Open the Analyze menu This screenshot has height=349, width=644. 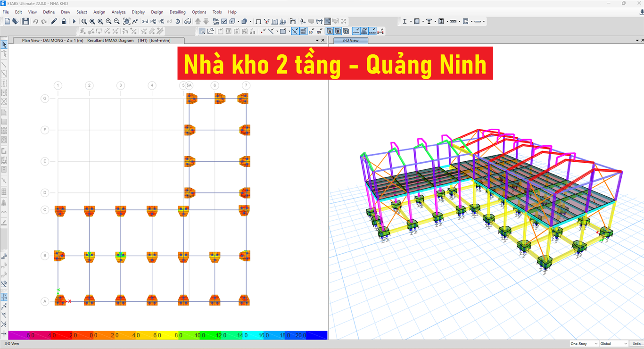pyautogui.click(x=118, y=12)
